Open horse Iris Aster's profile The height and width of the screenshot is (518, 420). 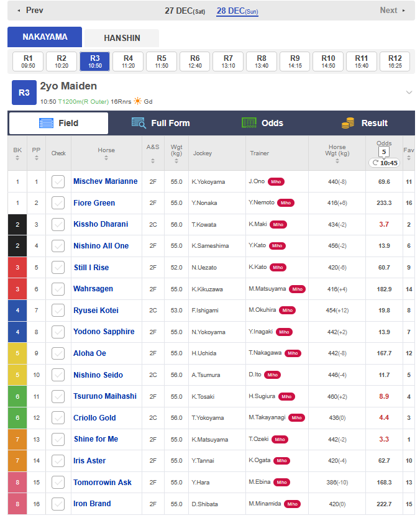point(89,461)
